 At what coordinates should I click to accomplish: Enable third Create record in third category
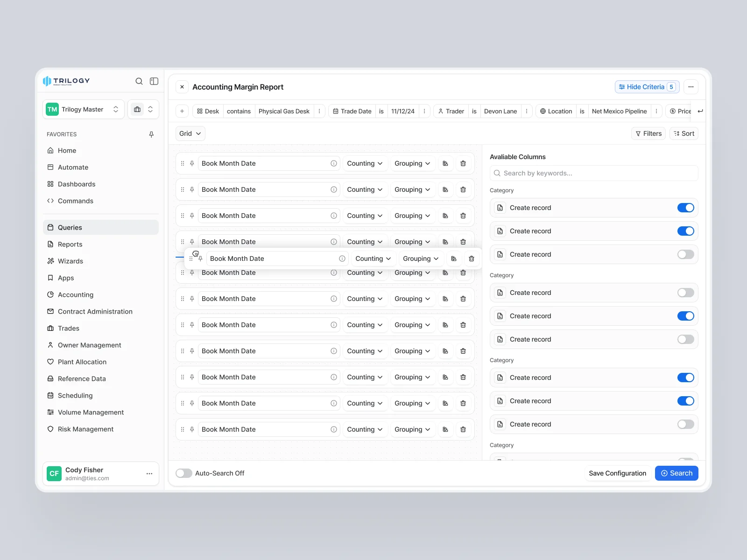[x=686, y=424]
